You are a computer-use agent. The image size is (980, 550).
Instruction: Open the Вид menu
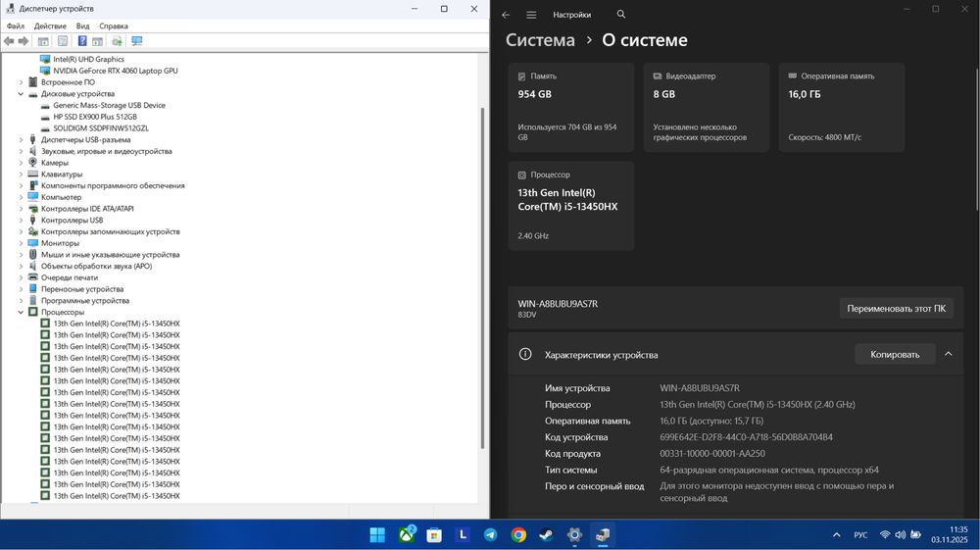[83, 26]
